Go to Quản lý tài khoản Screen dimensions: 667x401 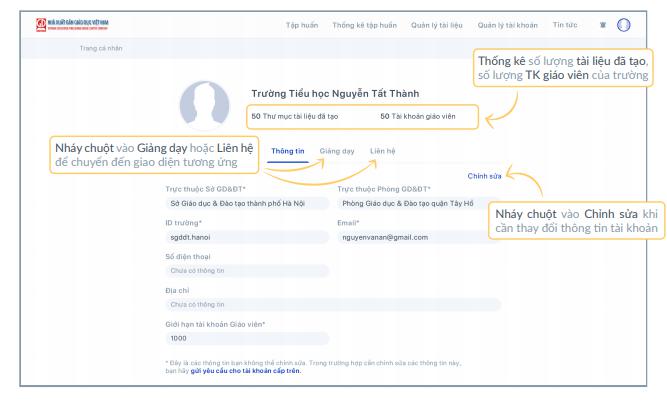507,25
